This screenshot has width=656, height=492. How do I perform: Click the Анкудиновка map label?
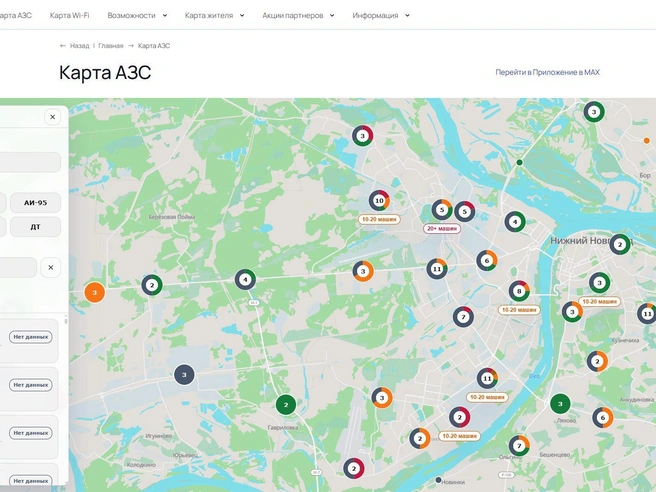(x=636, y=400)
